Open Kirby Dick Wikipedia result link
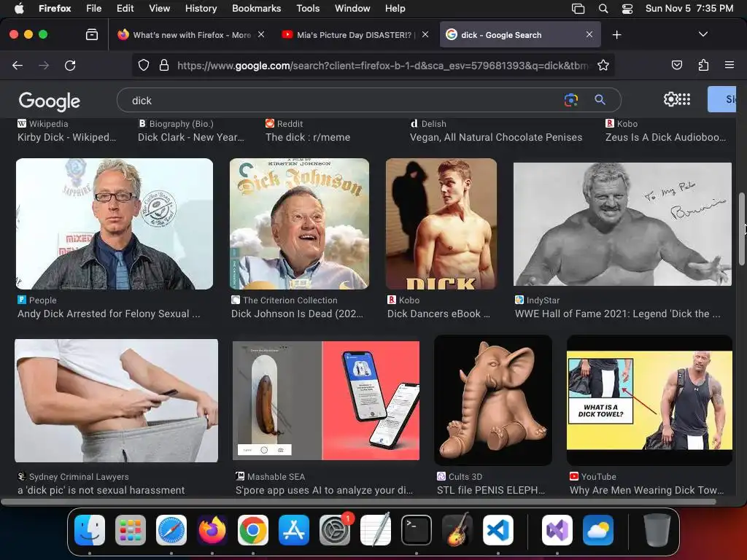The height and width of the screenshot is (560, 747). click(66, 137)
